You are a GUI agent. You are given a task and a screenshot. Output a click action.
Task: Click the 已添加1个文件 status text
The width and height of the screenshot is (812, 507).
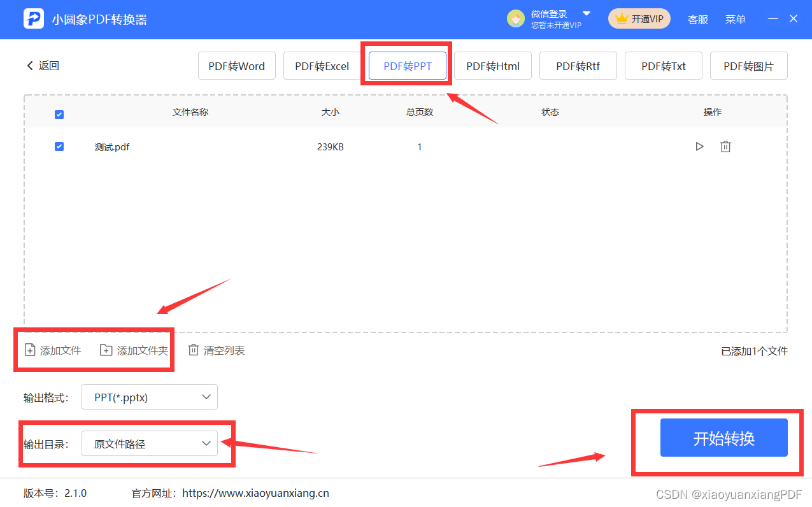click(754, 351)
